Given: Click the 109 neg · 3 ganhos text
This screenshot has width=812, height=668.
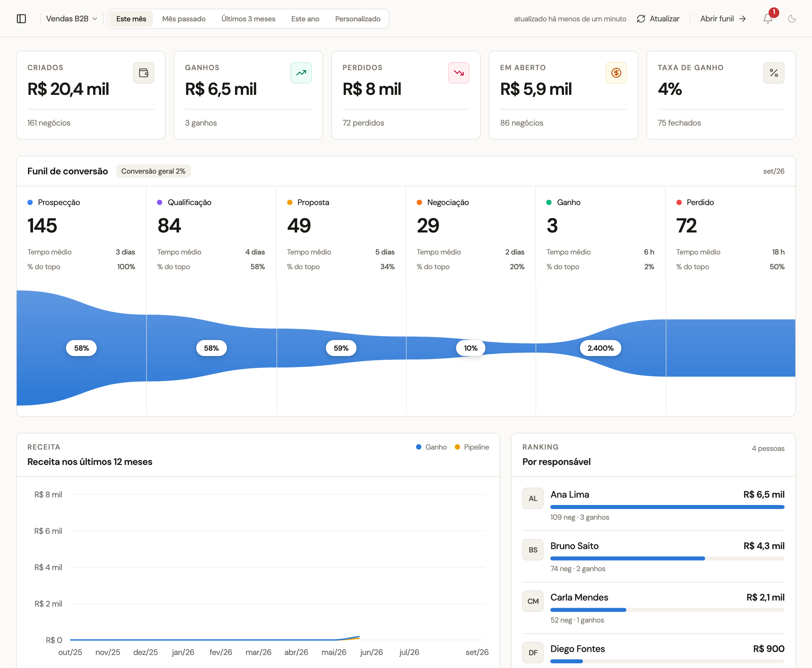Looking at the screenshot, I should (580, 517).
